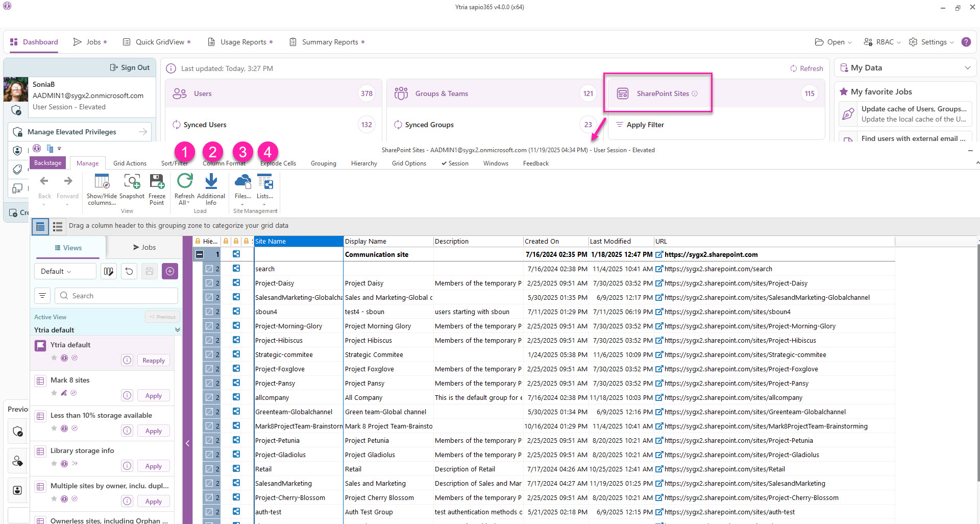Click the add new view plus icon

pyautogui.click(x=170, y=271)
